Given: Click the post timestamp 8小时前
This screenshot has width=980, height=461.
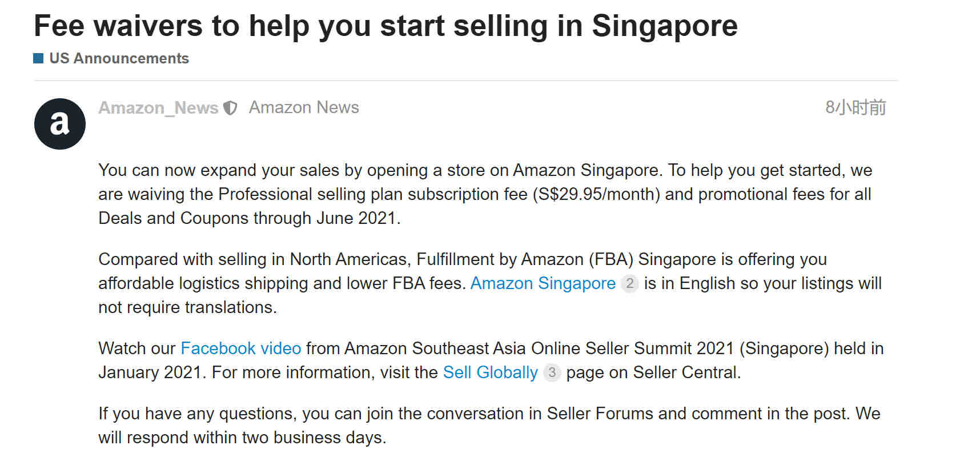Looking at the screenshot, I should click(856, 107).
